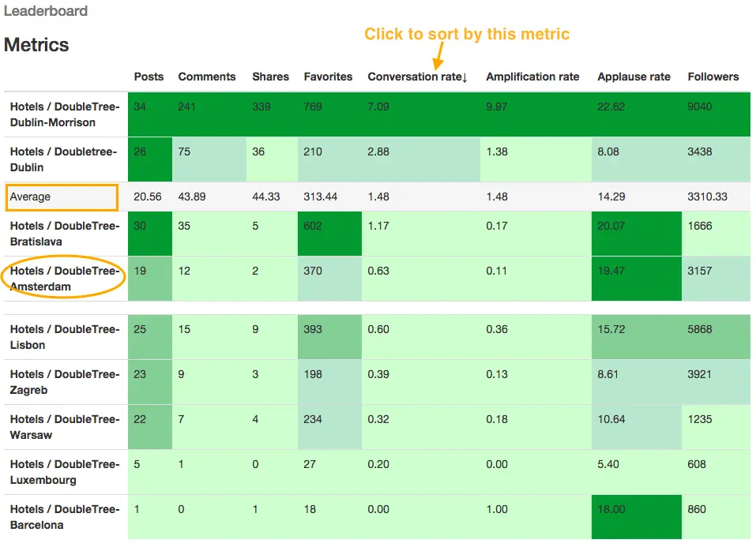Select the circled Hotels / DoubleTree-Amsterdam label
Viewport: 756px width, 547px height.
coord(64,279)
